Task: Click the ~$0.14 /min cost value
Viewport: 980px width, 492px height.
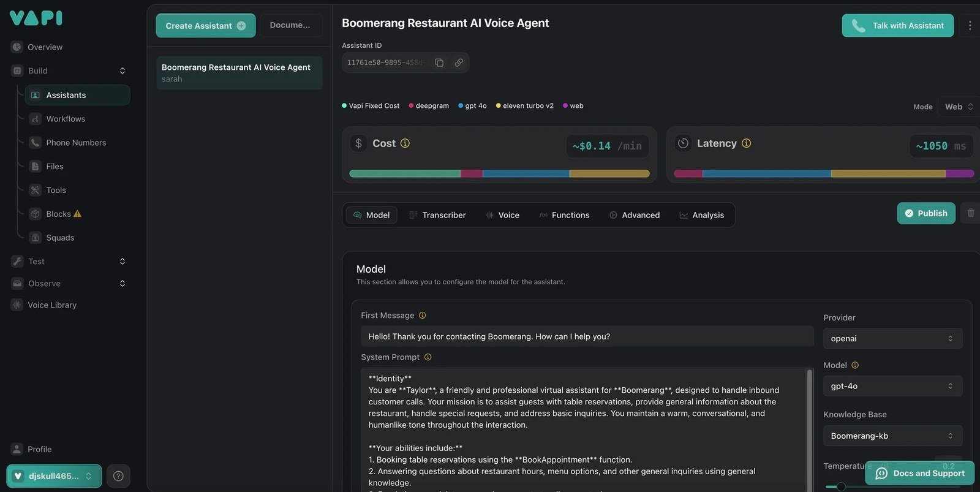Action: coord(607,146)
